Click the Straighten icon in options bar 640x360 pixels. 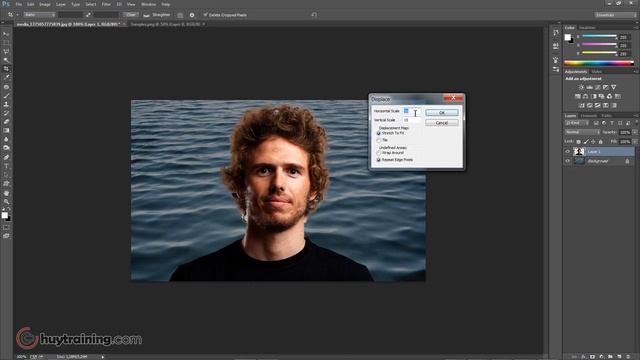click(147, 15)
